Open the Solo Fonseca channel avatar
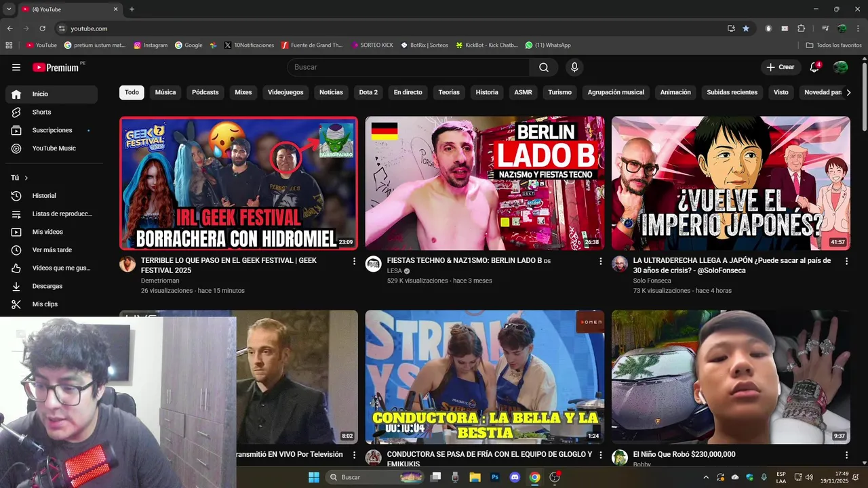 (x=620, y=264)
